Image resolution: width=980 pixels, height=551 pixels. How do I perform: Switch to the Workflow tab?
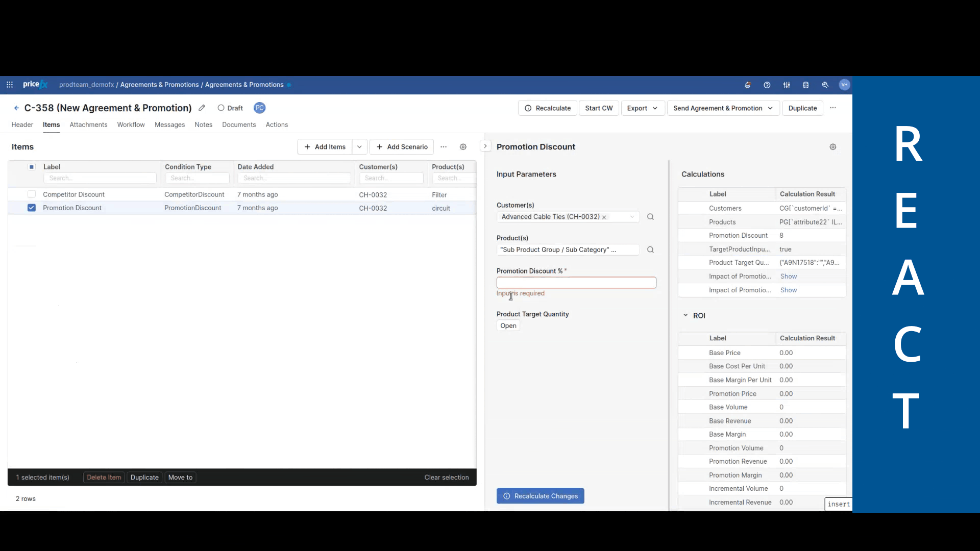point(131,125)
